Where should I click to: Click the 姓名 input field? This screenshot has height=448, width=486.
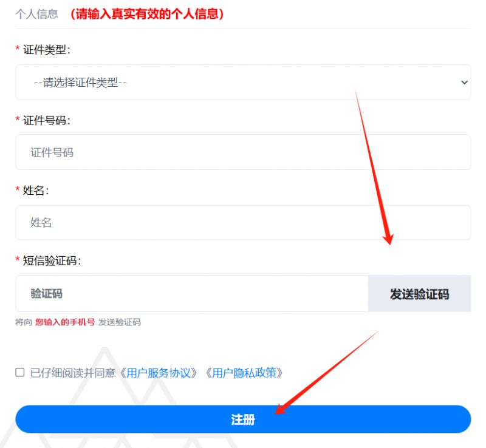tap(243, 222)
